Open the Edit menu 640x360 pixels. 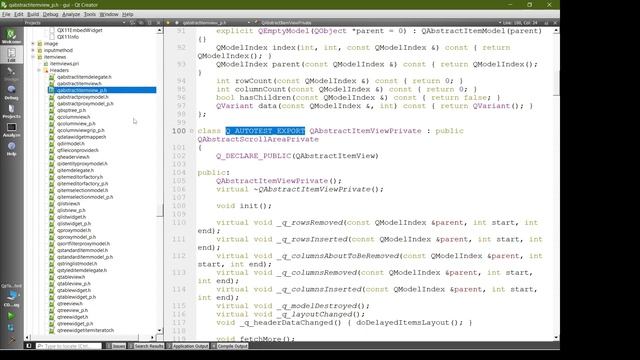(x=19, y=14)
